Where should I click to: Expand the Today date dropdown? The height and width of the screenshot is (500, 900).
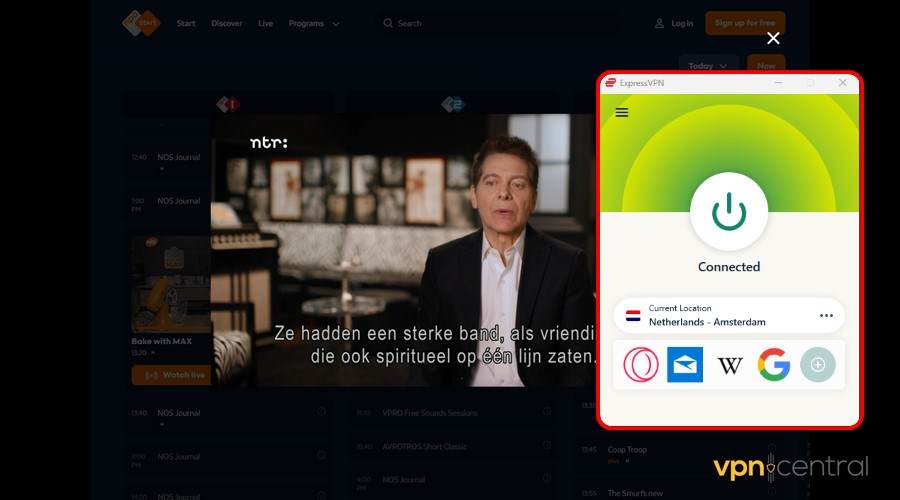tap(708, 65)
